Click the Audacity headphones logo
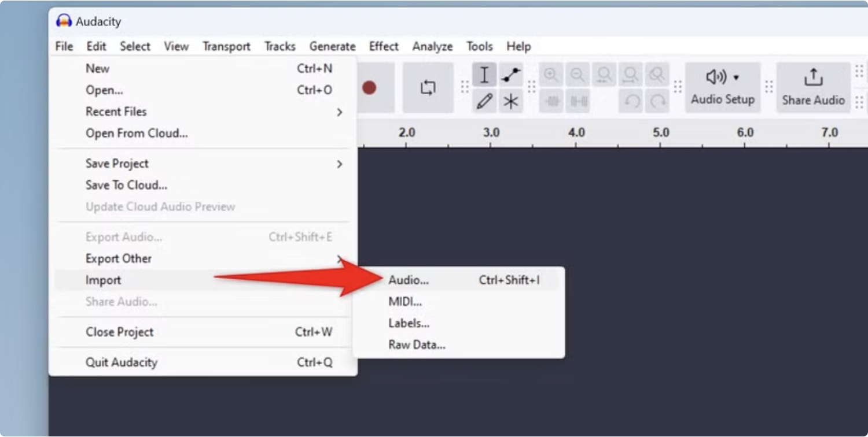 (x=64, y=21)
